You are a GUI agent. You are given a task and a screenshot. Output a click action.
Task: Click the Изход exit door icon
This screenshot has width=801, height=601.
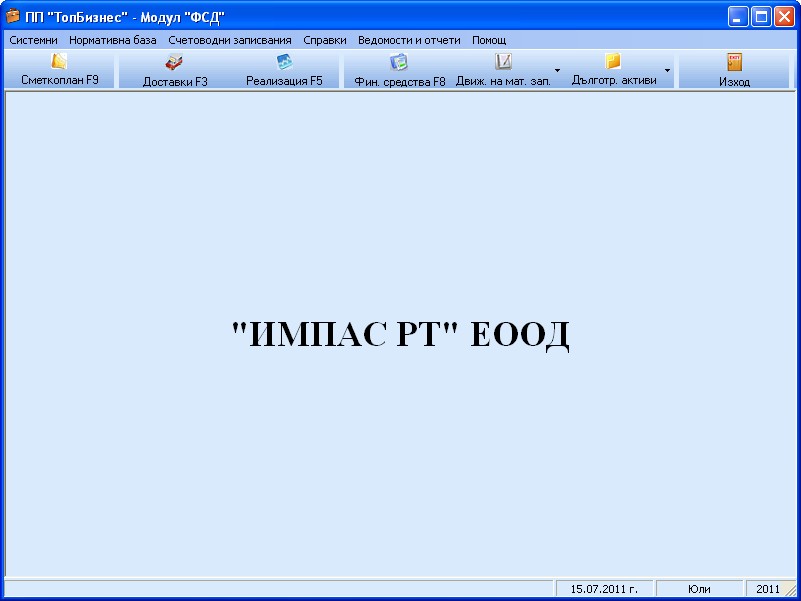click(x=735, y=62)
